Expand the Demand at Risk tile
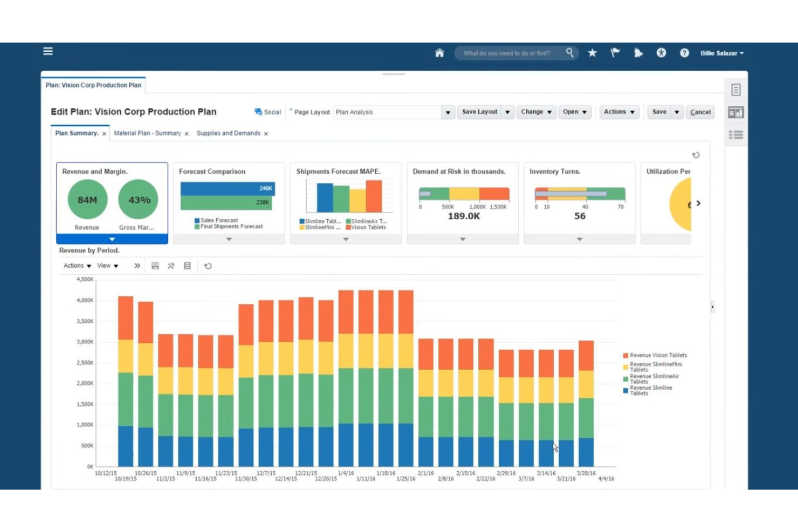The image size is (798, 532). 463,239
